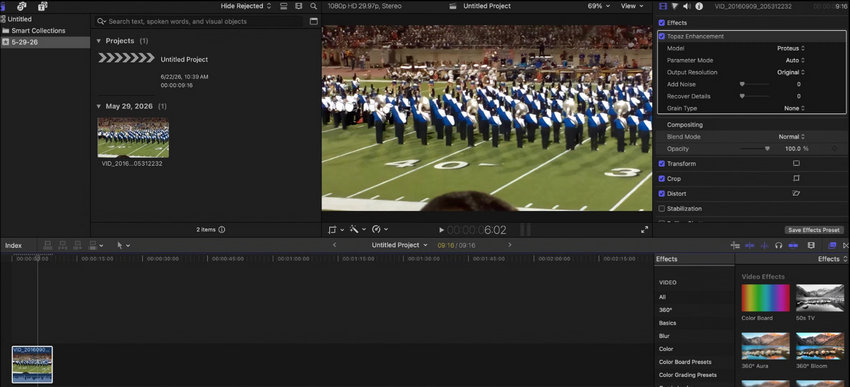
Task: Click the Save Effects Preset button
Action: 814,230
